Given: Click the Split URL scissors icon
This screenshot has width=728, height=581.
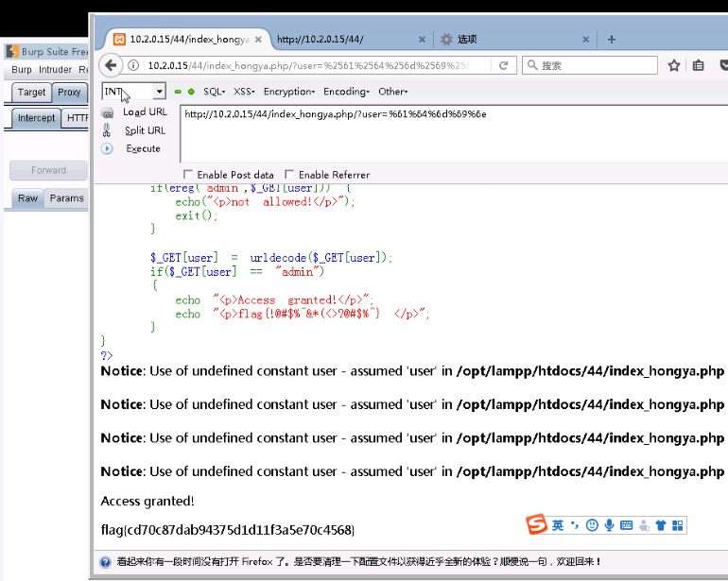Looking at the screenshot, I should 107,130.
